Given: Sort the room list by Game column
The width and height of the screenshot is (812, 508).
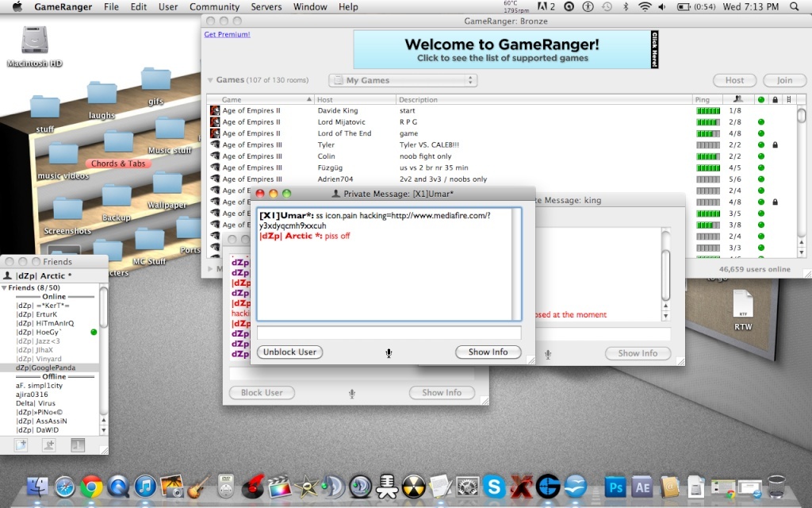Looking at the screenshot, I should pos(260,99).
